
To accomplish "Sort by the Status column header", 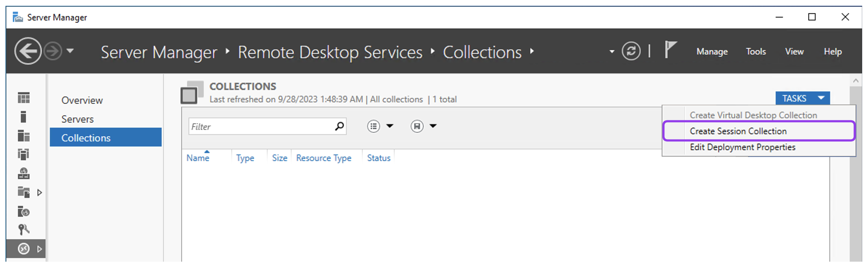I will (x=379, y=158).
